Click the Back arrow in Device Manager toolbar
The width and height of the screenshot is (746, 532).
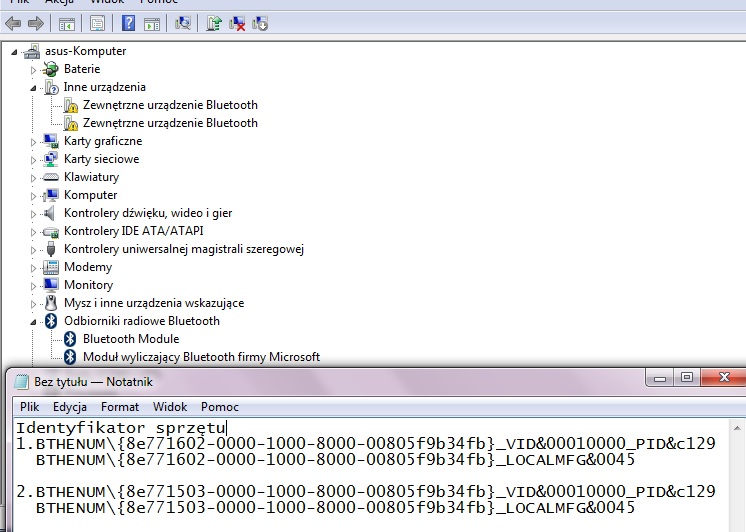[13, 23]
